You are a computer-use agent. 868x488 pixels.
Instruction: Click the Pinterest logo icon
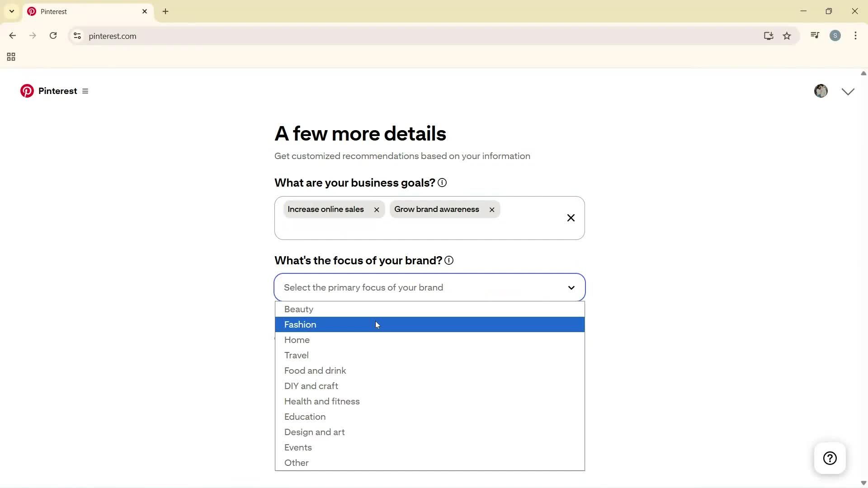27,91
